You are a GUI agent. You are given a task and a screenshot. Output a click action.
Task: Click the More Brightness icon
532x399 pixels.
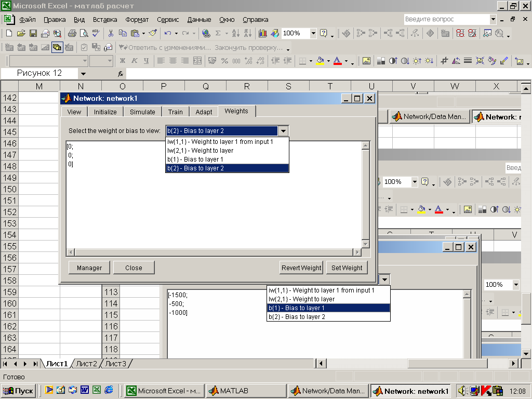[417, 61]
